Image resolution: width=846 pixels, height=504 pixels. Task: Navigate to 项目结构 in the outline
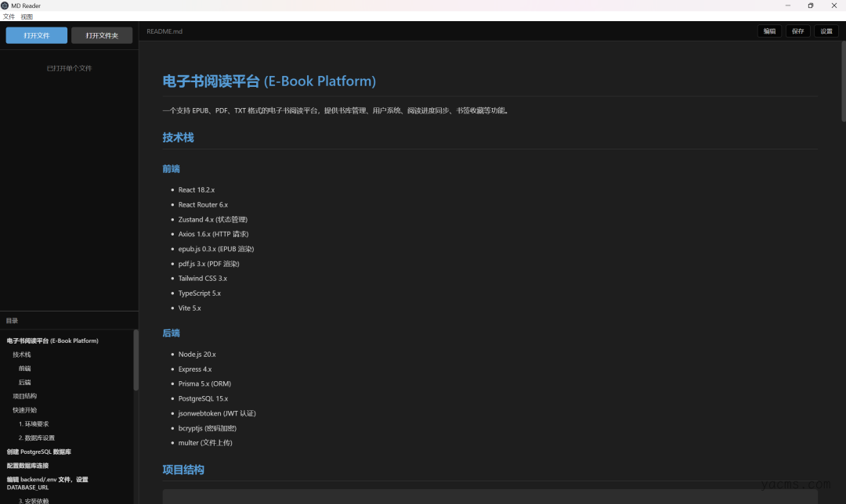tap(24, 396)
